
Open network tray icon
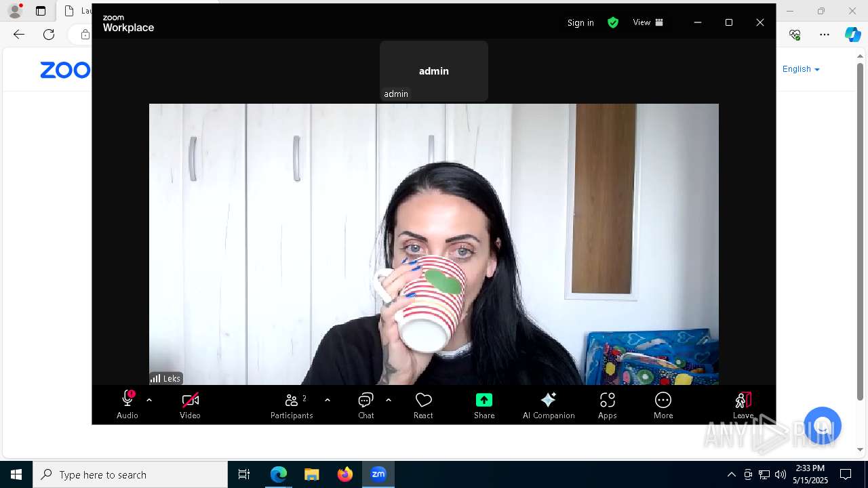(764, 474)
